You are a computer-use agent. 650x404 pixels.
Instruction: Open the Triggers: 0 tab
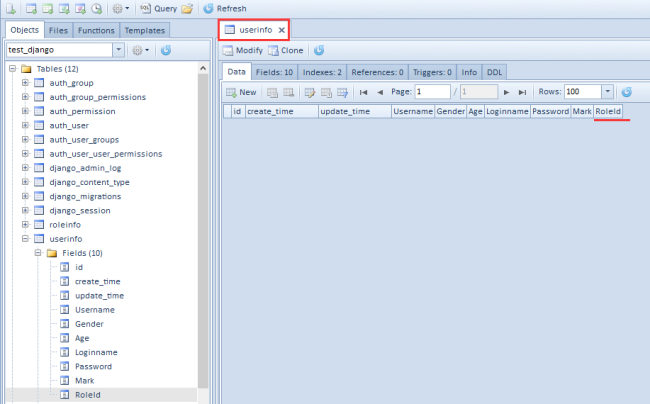(432, 72)
